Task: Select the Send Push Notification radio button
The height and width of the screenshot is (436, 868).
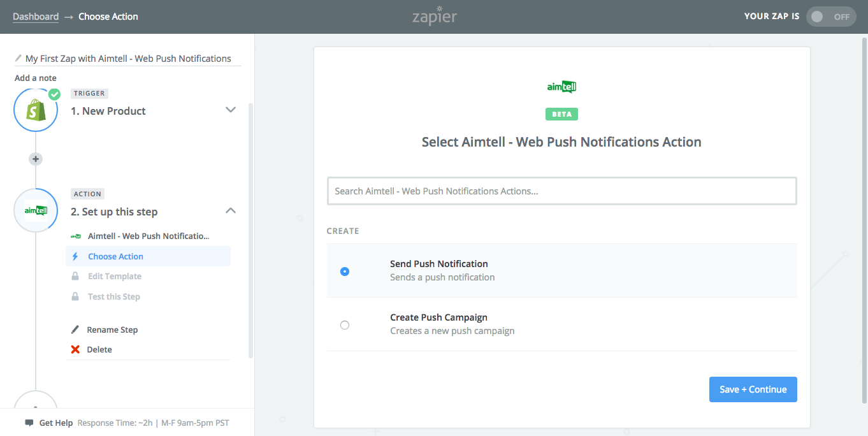Action: (x=345, y=271)
